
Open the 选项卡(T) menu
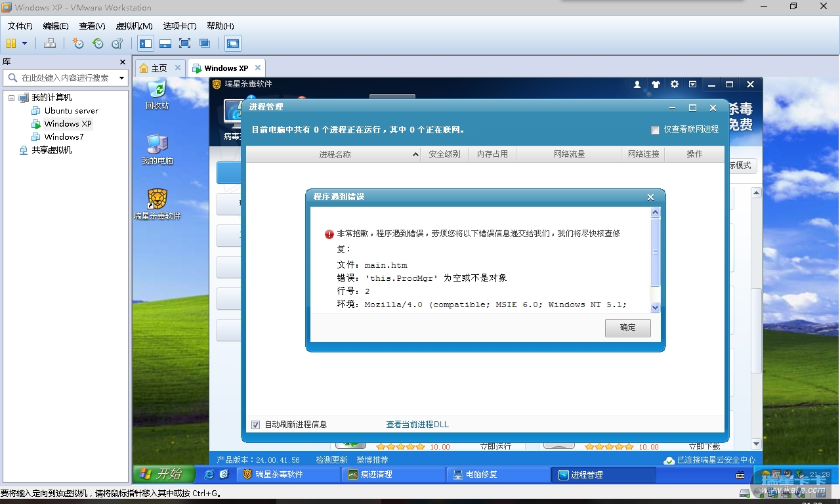[x=180, y=26]
